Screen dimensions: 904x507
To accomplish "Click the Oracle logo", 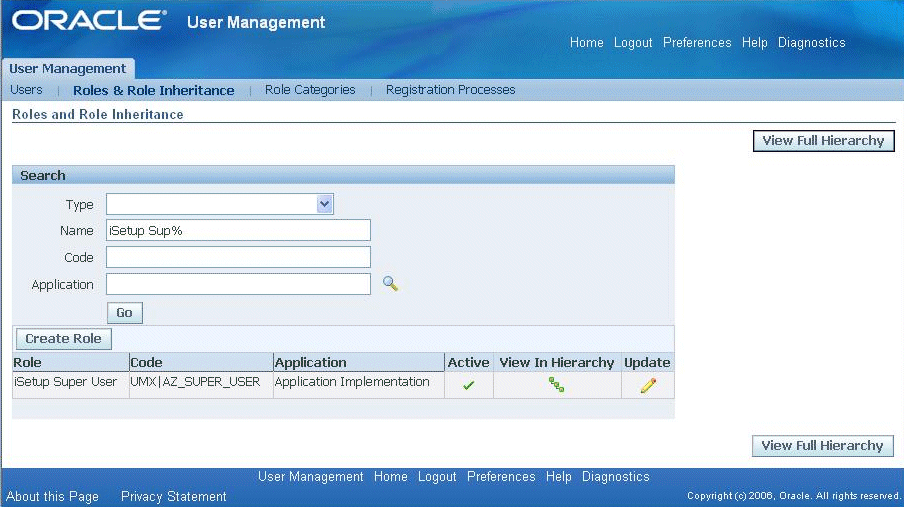I will (x=89, y=21).
